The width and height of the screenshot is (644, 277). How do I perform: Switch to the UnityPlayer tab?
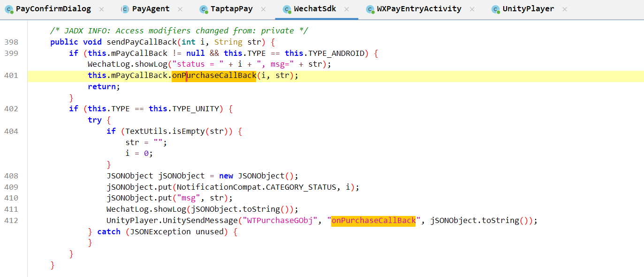point(528,9)
